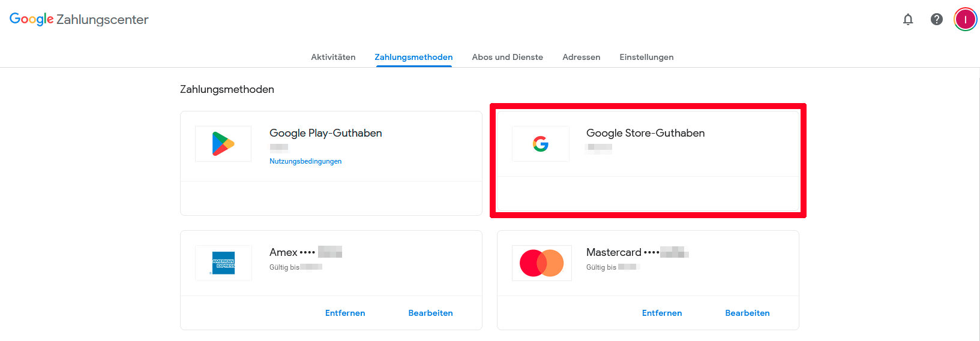Click Bearbeiten for the Mastercard

pos(747,313)
